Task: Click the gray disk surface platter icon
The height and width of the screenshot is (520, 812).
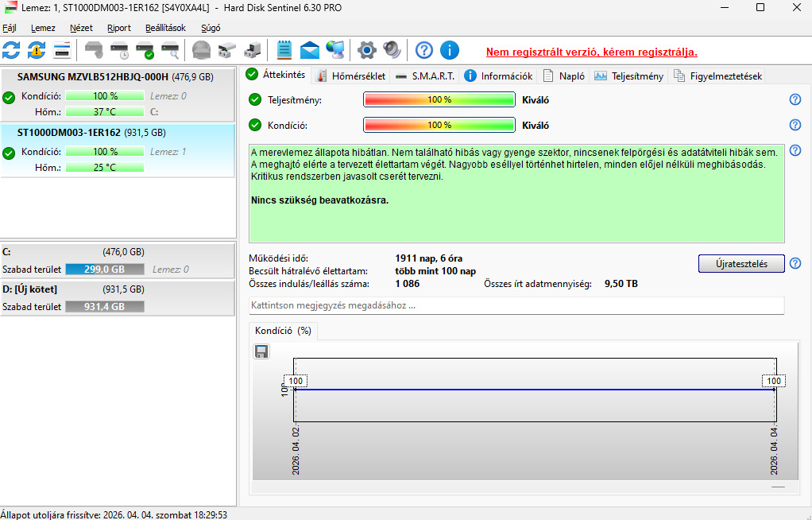Action: click(202, 50)
